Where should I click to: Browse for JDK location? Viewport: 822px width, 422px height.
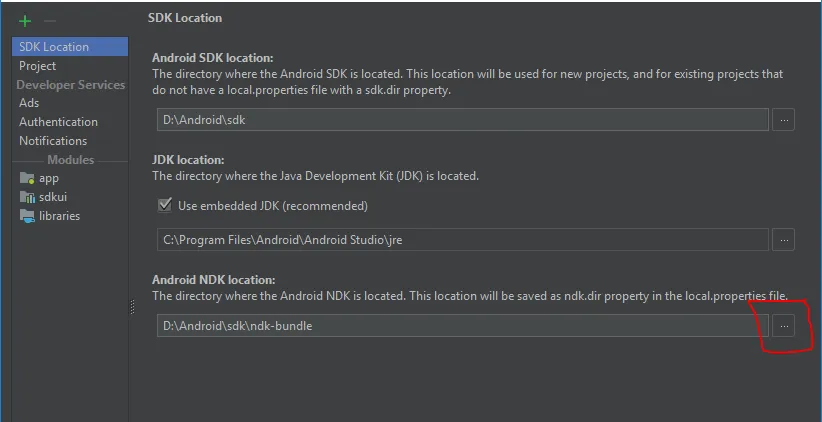784,240
